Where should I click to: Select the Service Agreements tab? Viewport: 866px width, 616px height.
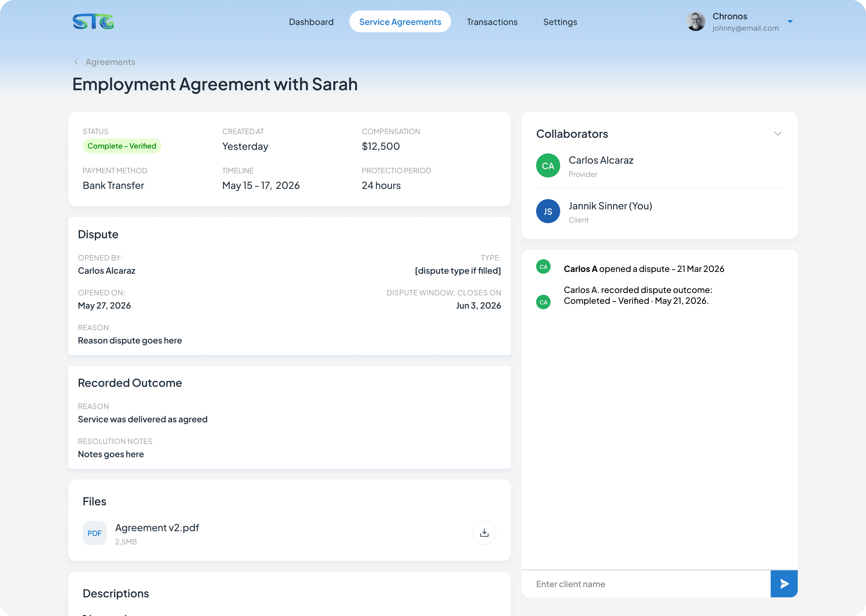pyautogui.click(x=400, y=22)
